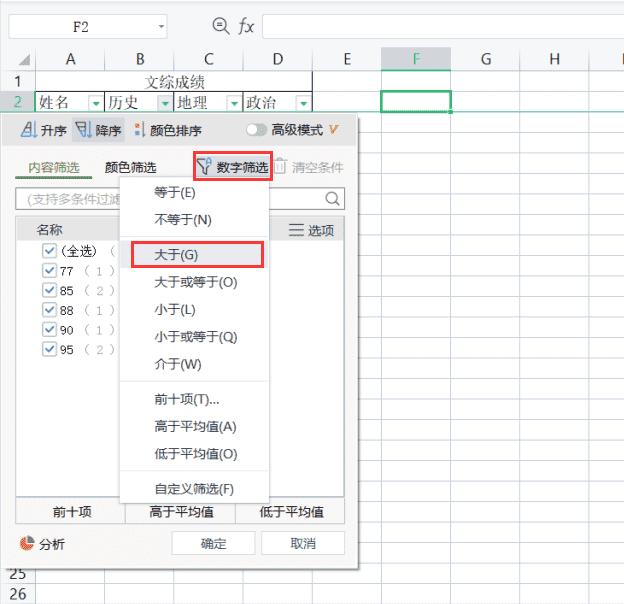Select row 2 header
The height and width of the screenshot is (604, 624).
[x=18, y=102]
